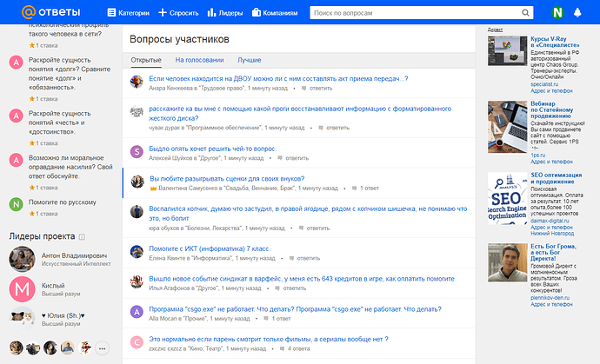
Task: Open the notifications bell
Action: tap(578, 13)
